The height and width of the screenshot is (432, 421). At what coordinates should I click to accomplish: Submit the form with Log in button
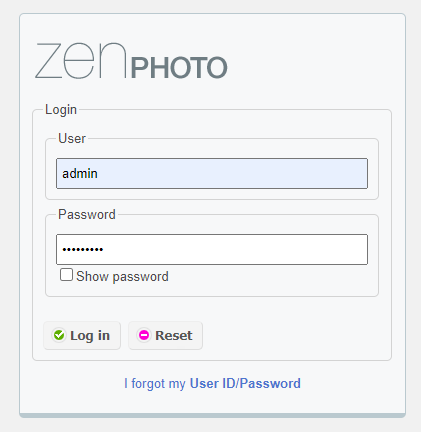coord(82,335)
